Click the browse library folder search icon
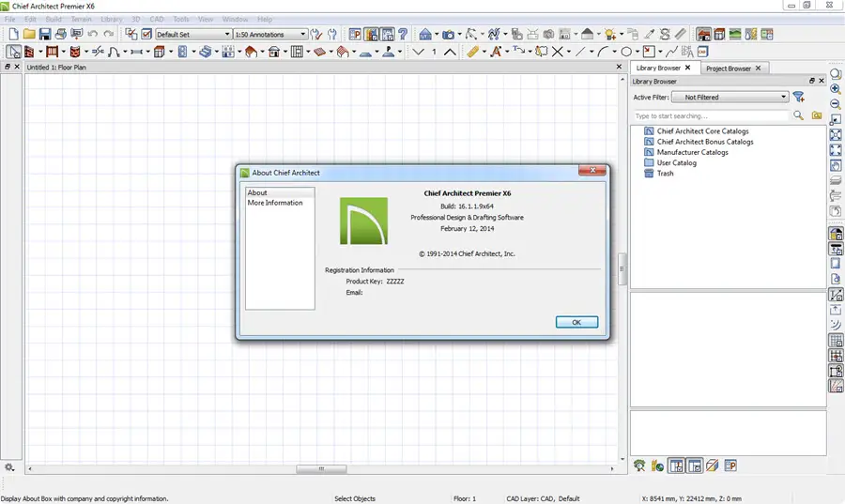Viewport: 845px width, 504px height. click(x=817, y=115)
